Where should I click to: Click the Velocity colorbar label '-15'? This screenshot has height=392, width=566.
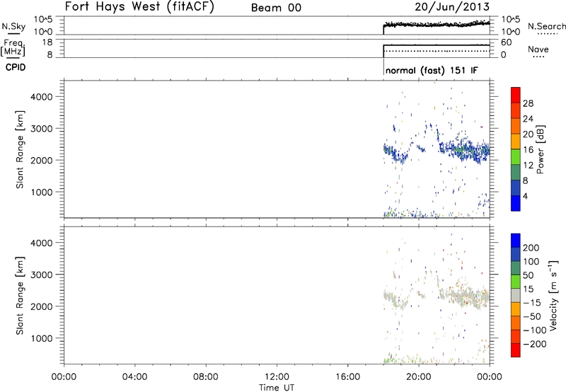pyautogui.click(x=532, y=302)
